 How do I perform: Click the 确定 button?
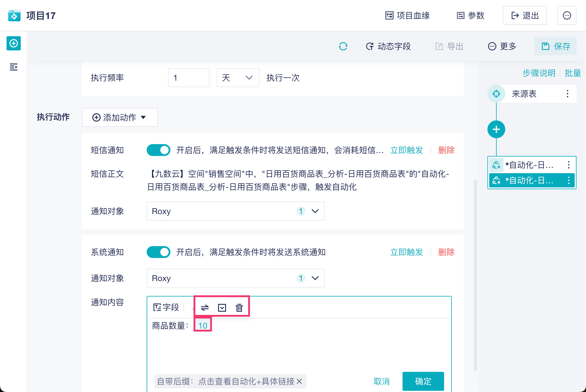pyautogui.click(x=423, y=381)
